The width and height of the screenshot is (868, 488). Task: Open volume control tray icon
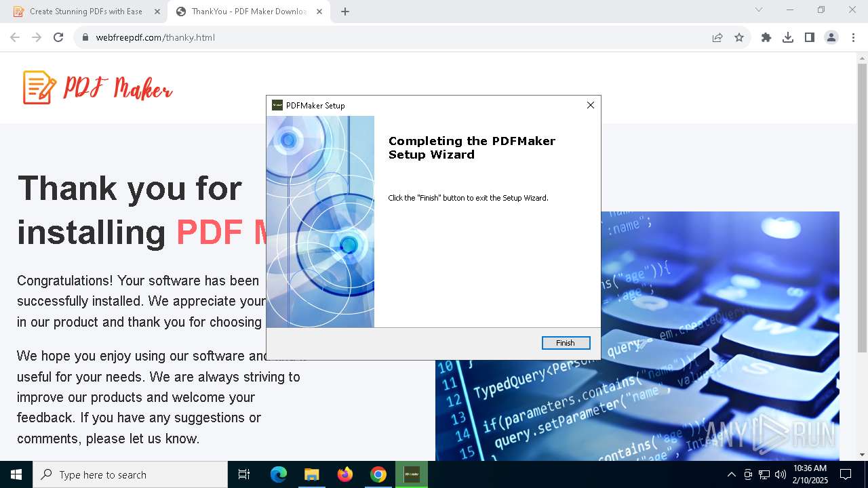tap(780, 474)
